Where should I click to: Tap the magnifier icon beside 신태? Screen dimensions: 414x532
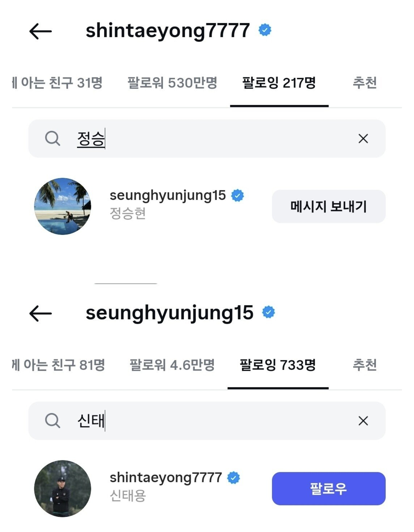click(53, 421)
